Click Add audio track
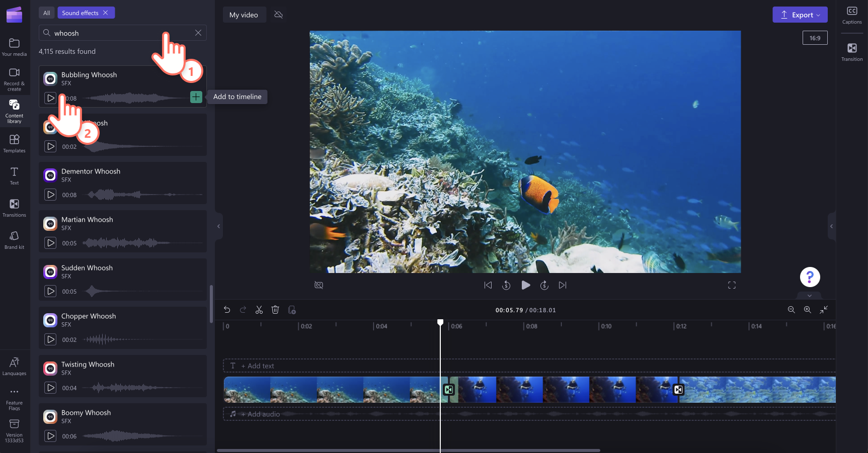 click(x=529, y=414)
